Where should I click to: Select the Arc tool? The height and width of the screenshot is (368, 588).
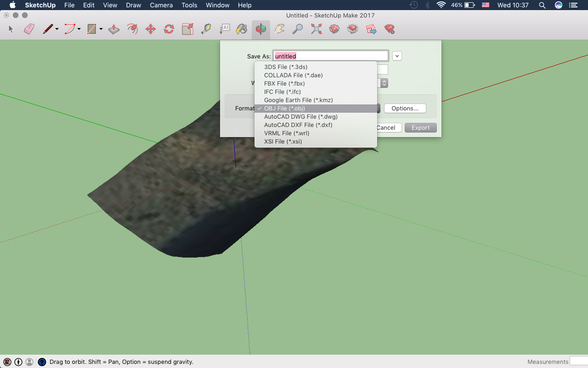(x=70, y=29)
